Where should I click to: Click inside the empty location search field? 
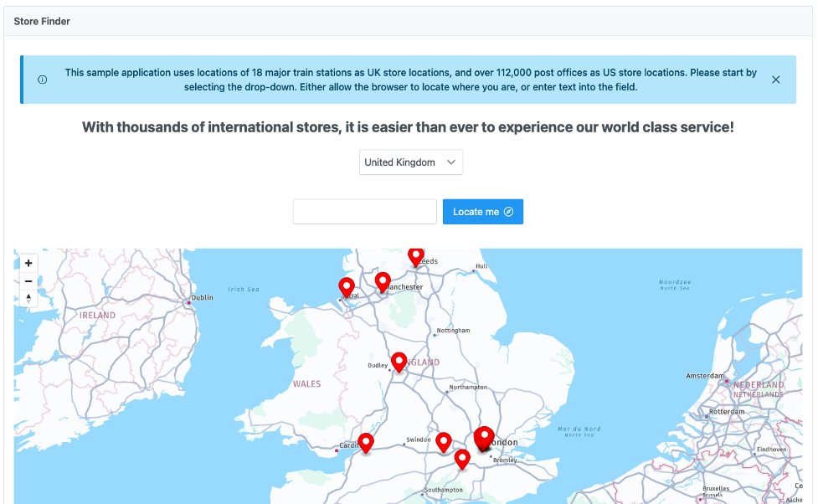pos(364,211)
